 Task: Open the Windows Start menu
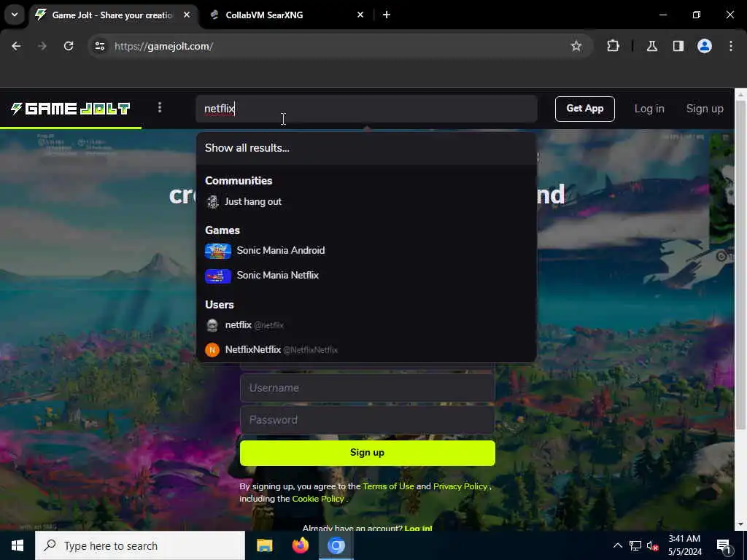click(18, 545)
